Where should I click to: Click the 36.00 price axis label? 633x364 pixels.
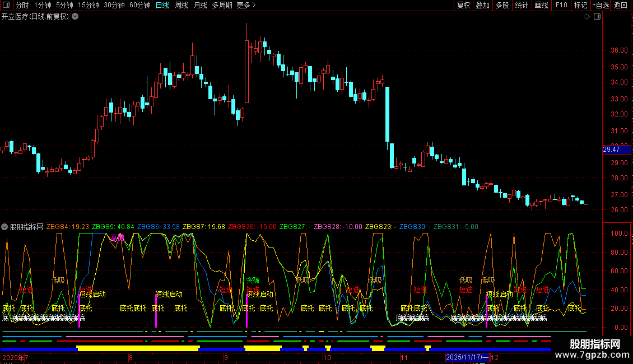619,50
